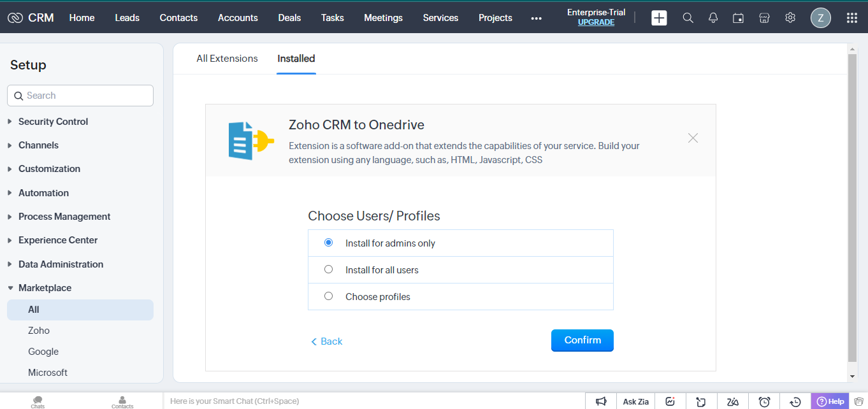Viewport: 868px width, 409px height.
Task: Open the marketplace store icon
Action: click(764, 18)
